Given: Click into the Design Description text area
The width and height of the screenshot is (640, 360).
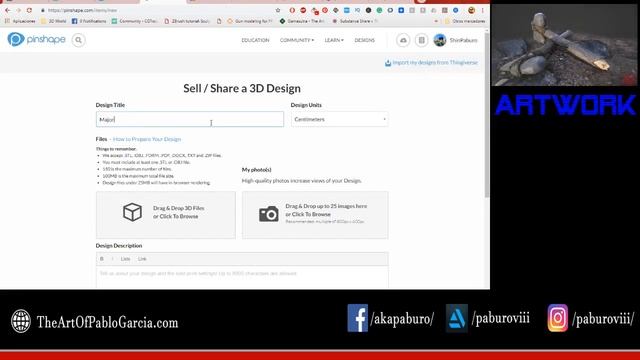Looking at the screenshot, I should pyautogui.click(x=242, y=278).
